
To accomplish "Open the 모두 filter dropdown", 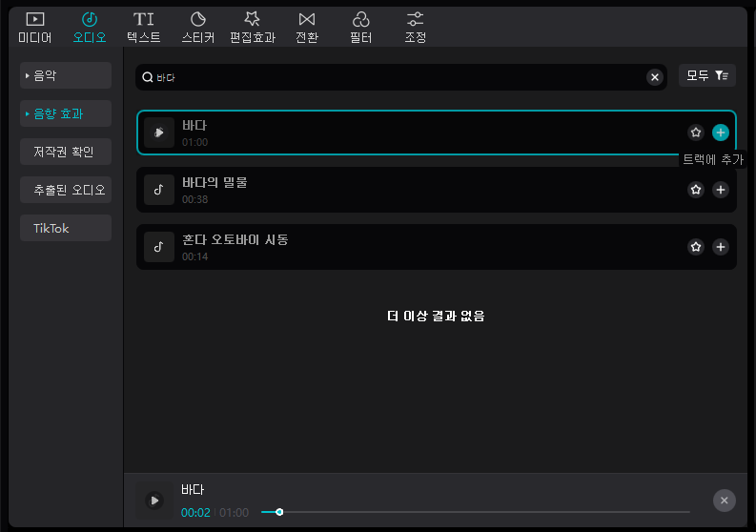I will click(706, 75).
